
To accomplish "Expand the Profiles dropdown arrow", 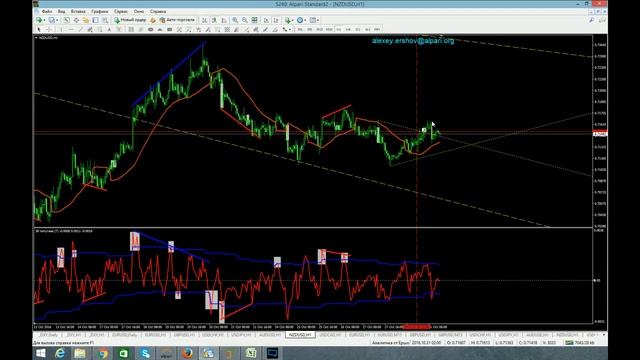I will tap(57, 20).
